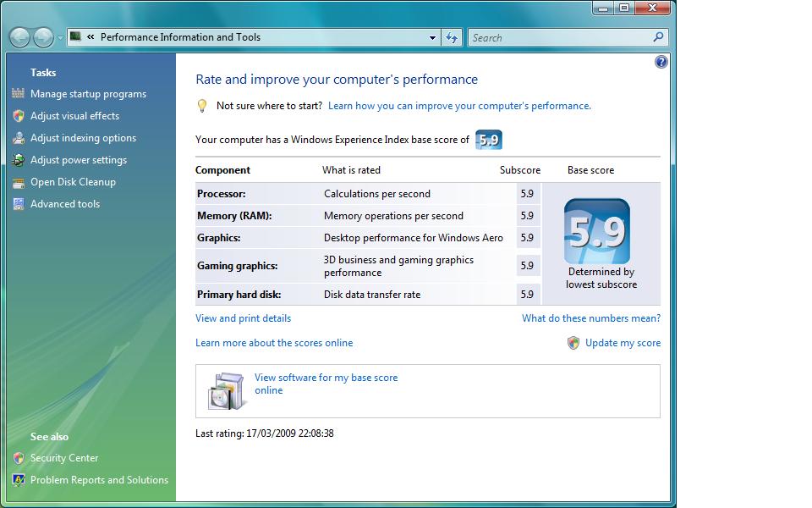Click the Primary hard disk row label
The image size is (812, 508).
click(239, 295)
